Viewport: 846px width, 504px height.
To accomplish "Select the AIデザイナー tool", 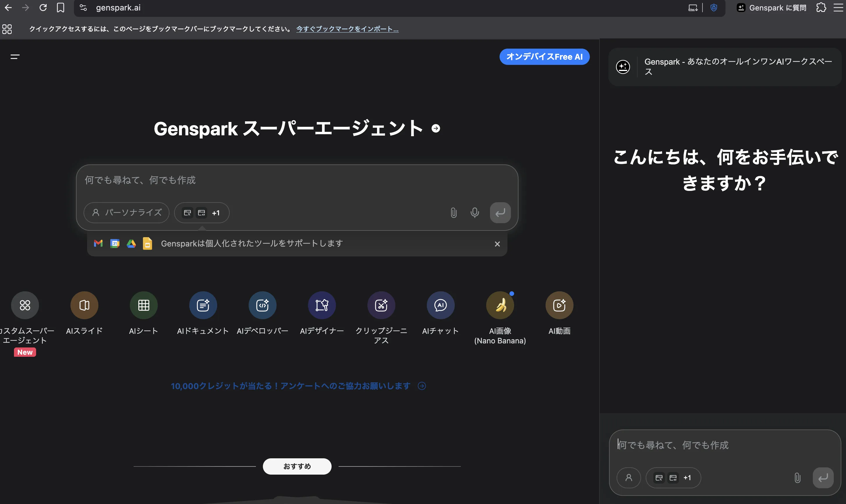I will coord(322,305).
